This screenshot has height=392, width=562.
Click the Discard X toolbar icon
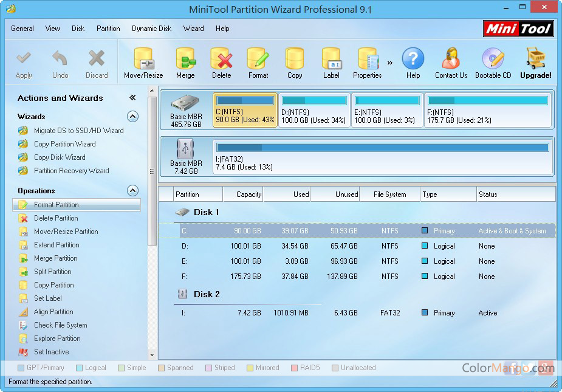click(x=97, y=58)
